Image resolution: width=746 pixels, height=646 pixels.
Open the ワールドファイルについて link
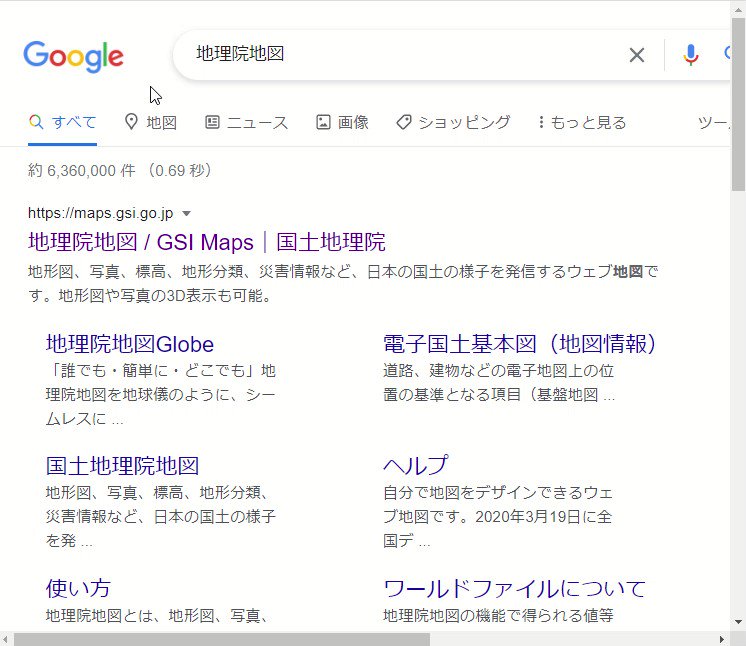click(514, 588)
